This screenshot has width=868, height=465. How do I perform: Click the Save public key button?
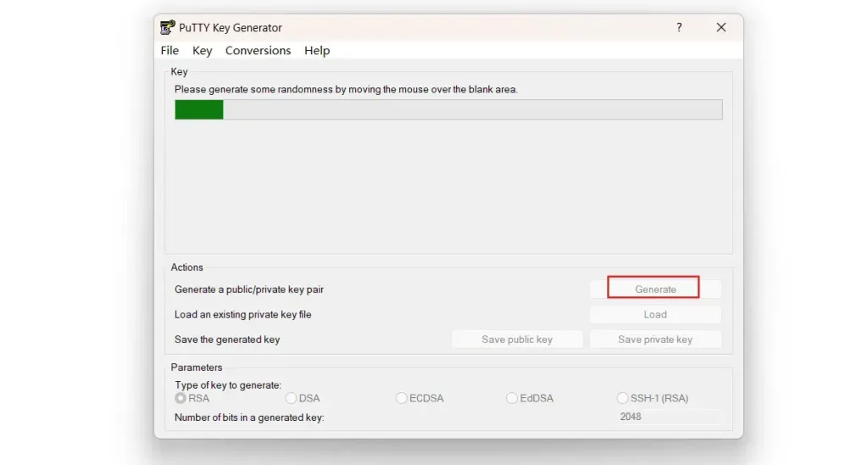coord(517,340)
